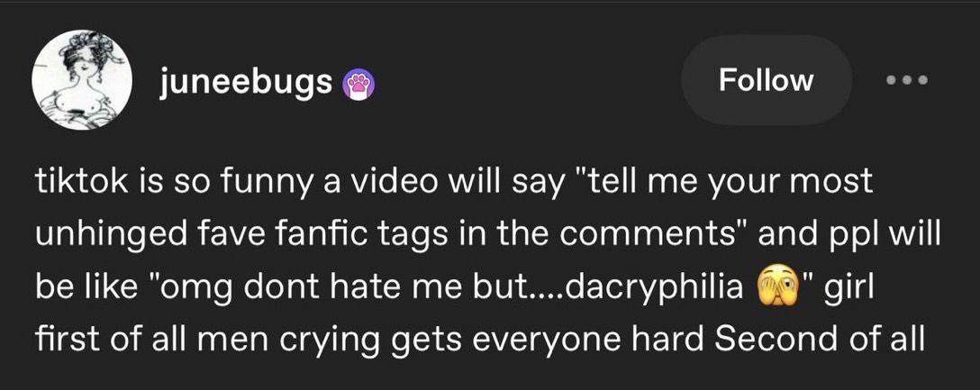980x390 pixels.
Task: Open the juneebugs username link
Action: point(243,83)
